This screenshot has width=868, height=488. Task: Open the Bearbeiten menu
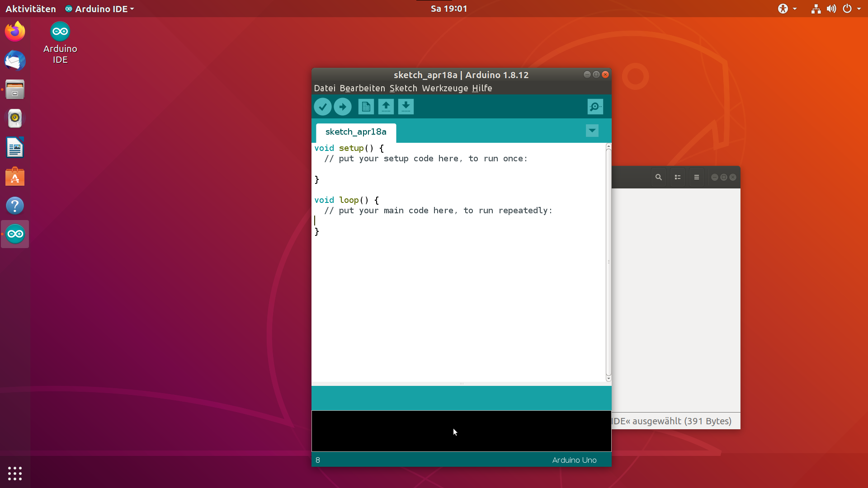pos(363,88)
